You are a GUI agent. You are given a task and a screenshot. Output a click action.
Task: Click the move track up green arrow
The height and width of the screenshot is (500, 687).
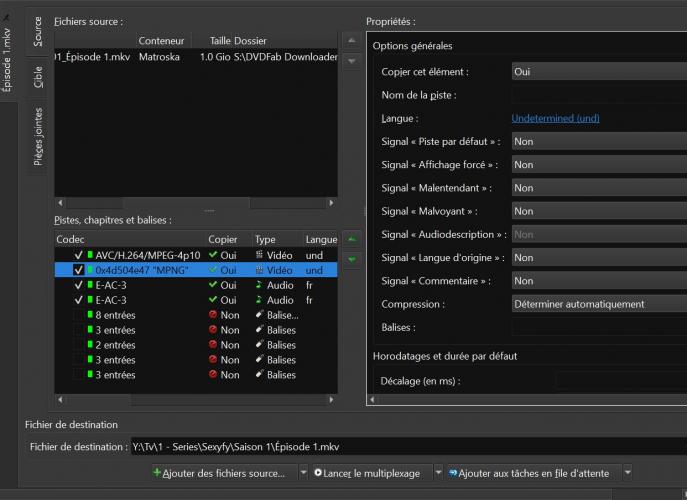click(351, 240)
